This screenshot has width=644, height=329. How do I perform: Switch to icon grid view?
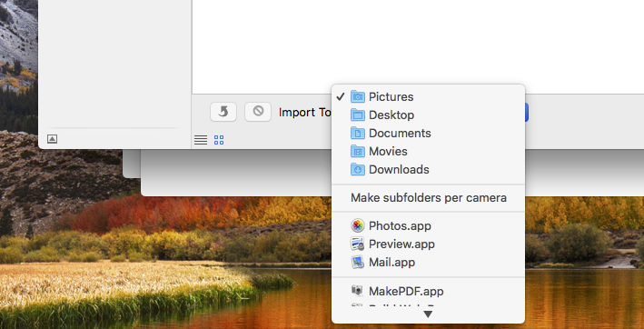tap(219, 140)
